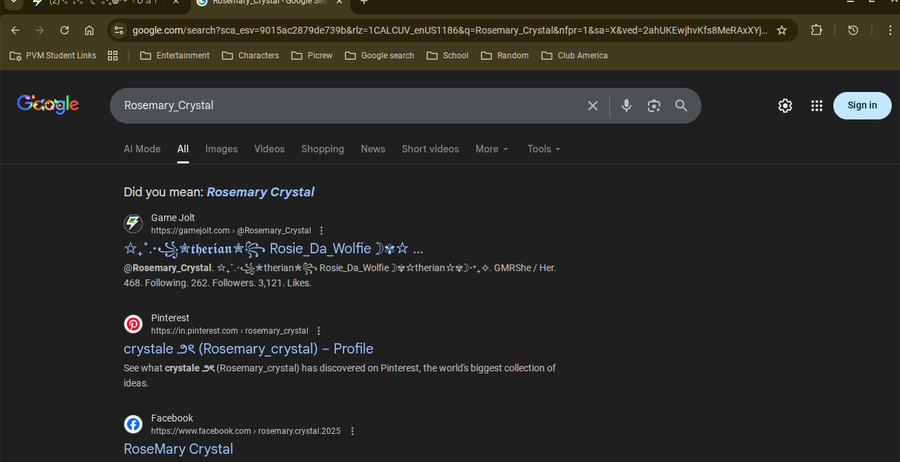
Task: Switch to Short videos tab
Action: tap(430, 149)
